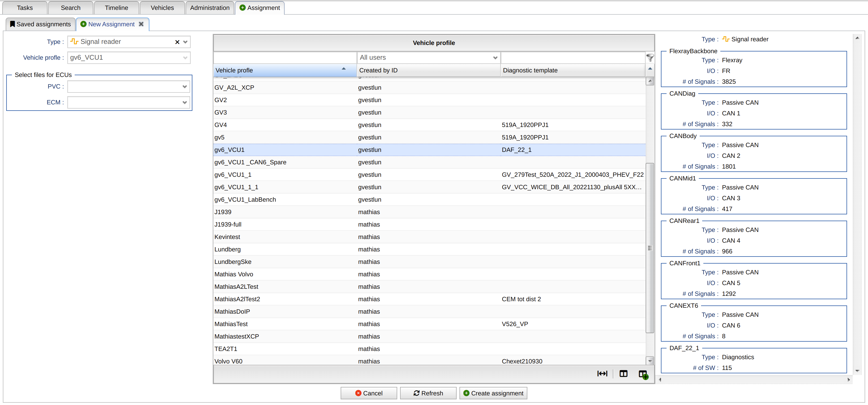Close the New Assignment tab with X
The width and height of the screenshot is (868, 405).
(x=141, y=24)
